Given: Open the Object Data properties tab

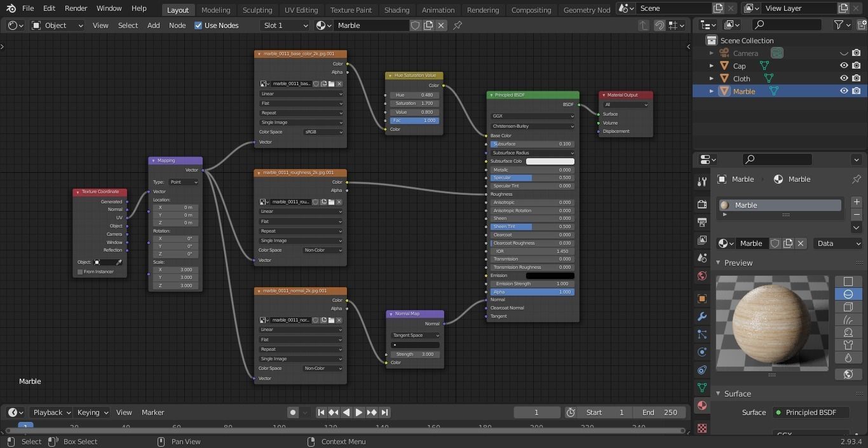Looking at the screenshot, I should 702,388.
